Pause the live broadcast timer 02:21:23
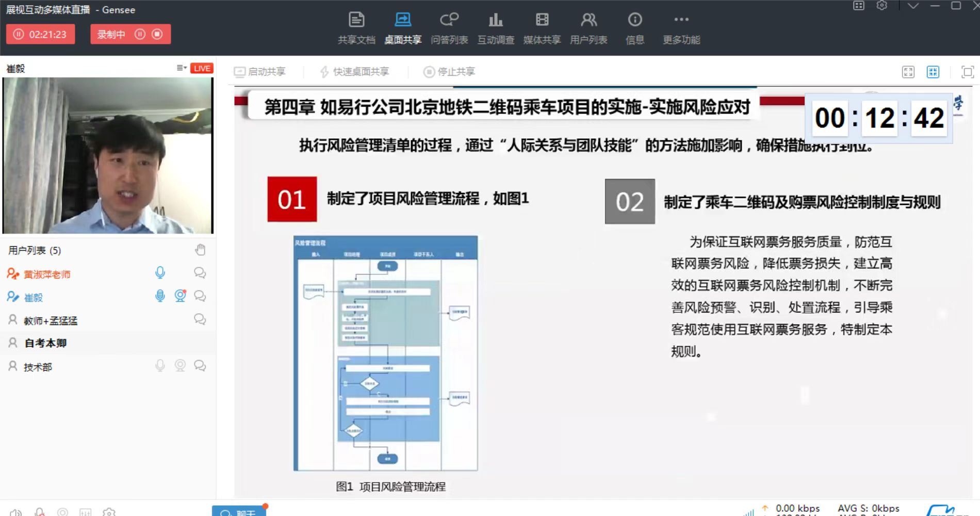 (x=19, y=34)
